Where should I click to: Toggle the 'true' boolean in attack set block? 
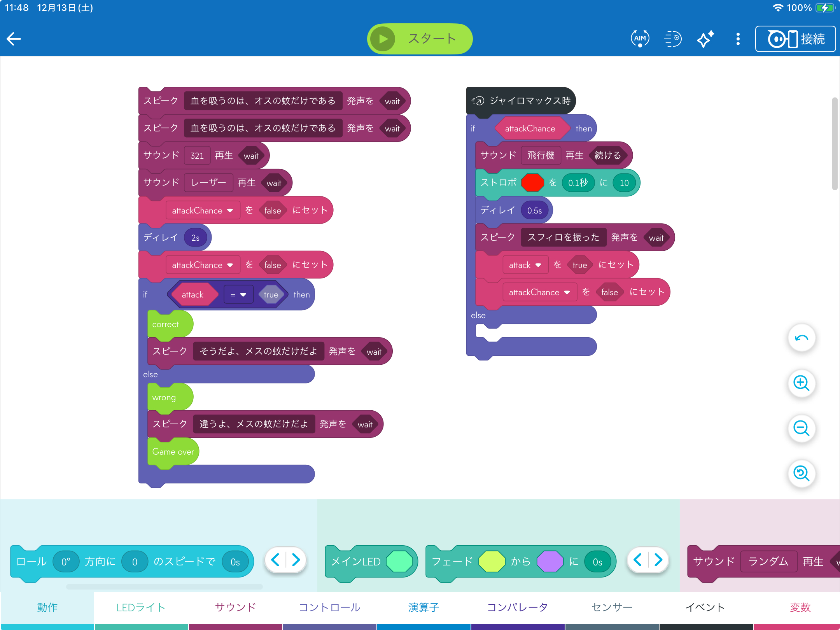579,265
